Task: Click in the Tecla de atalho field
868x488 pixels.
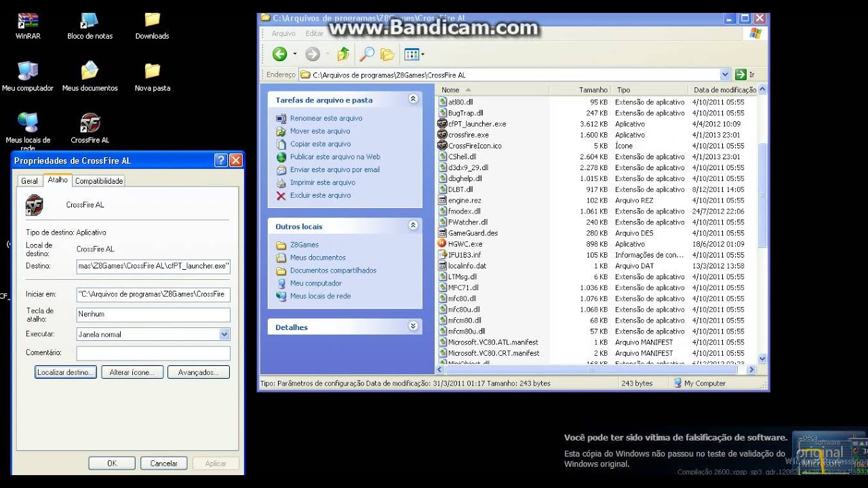Action: point(153,314)
